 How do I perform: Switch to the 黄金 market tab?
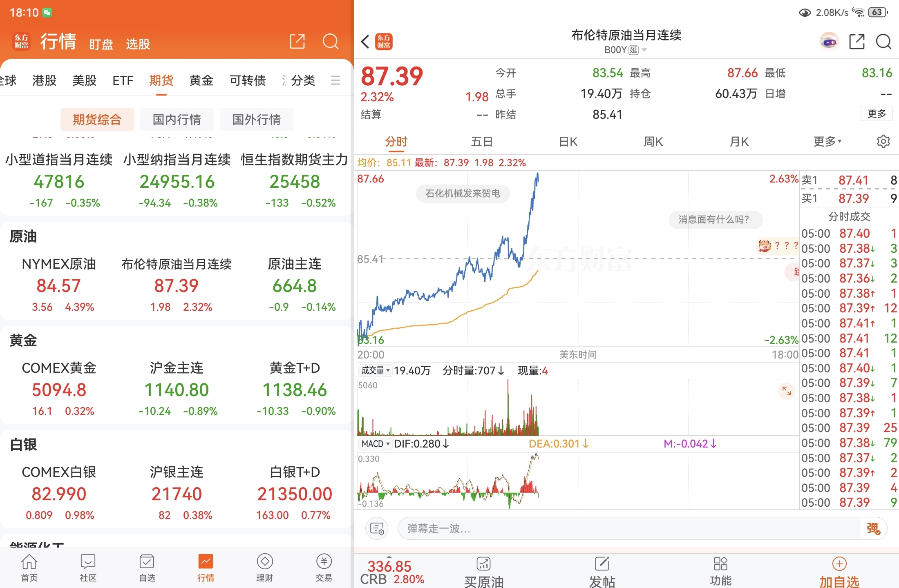pos(201,80)
